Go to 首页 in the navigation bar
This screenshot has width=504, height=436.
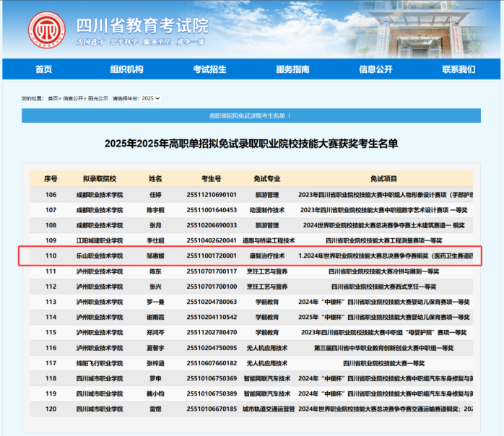[x=44, y=69]
